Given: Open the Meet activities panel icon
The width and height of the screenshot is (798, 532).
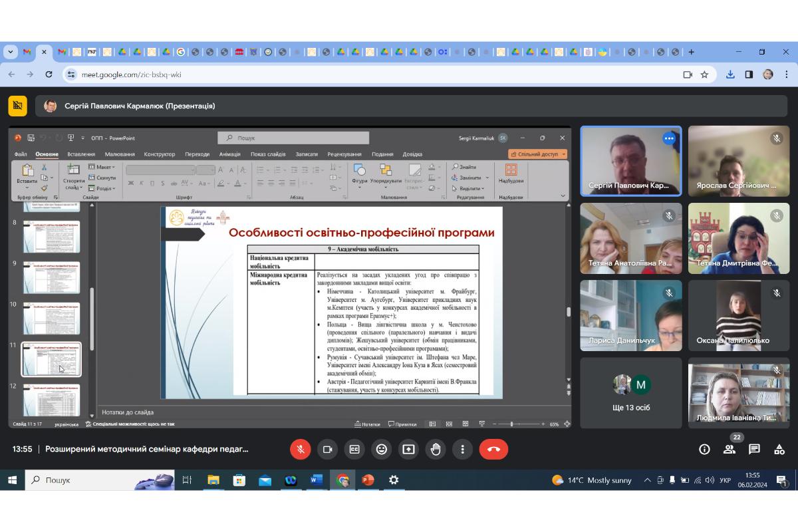Looking at the screenshot, I should pyautogui.click(x=779, y=450).
